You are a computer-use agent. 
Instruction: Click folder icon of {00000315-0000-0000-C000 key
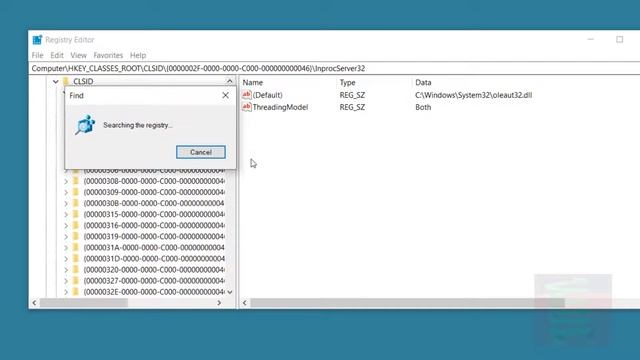coord(76,214)
